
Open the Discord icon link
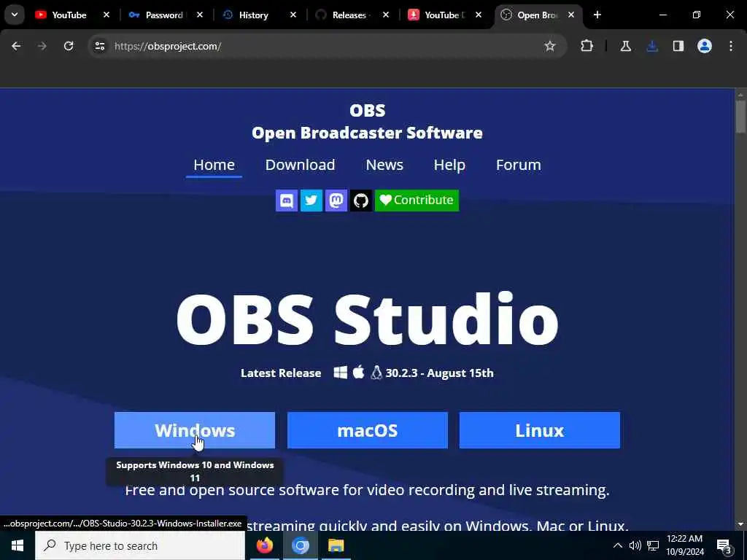(x=286, y=201)
